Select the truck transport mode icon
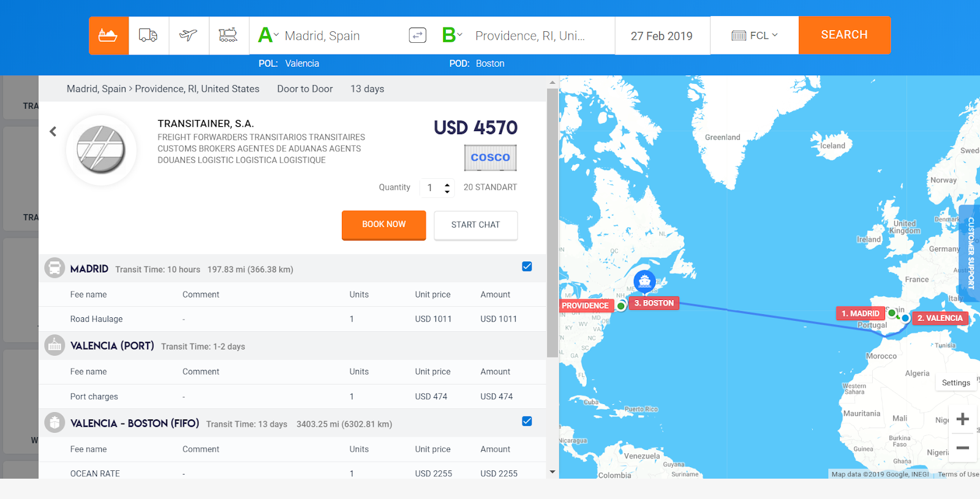The image size is (980, 499). pyautogui.click(x=148, y=36)
